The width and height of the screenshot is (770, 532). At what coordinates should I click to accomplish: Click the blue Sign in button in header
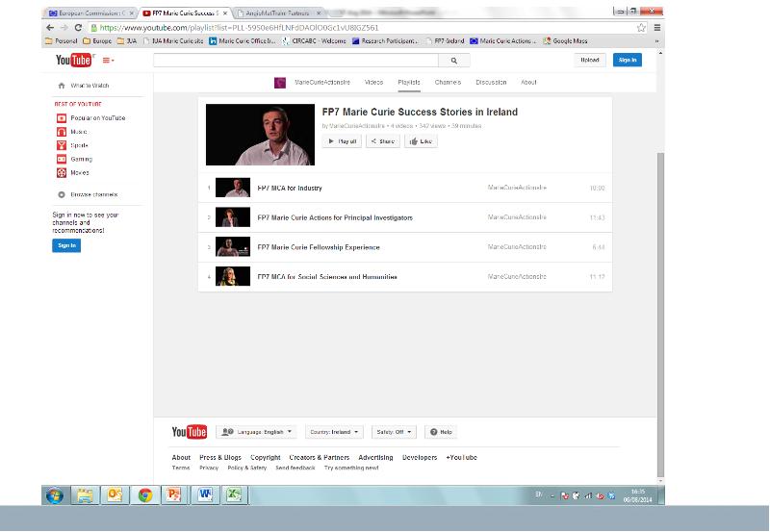[628, 60]
